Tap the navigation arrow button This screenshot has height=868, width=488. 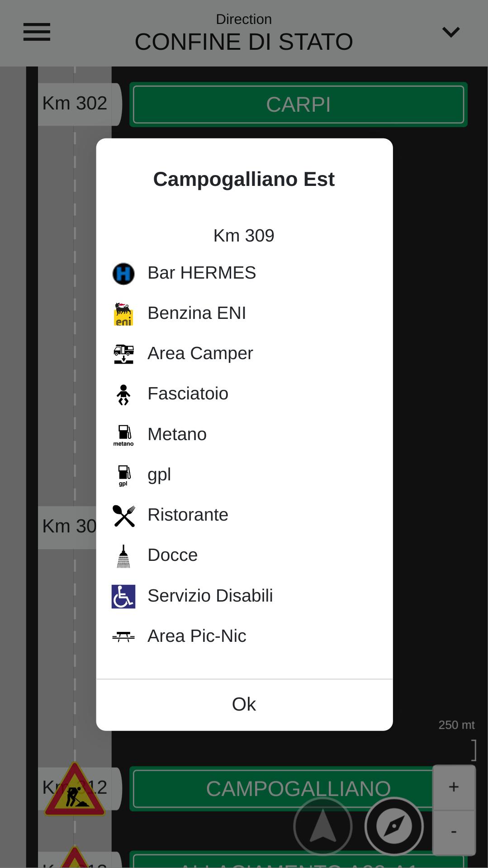pos(323,826)
